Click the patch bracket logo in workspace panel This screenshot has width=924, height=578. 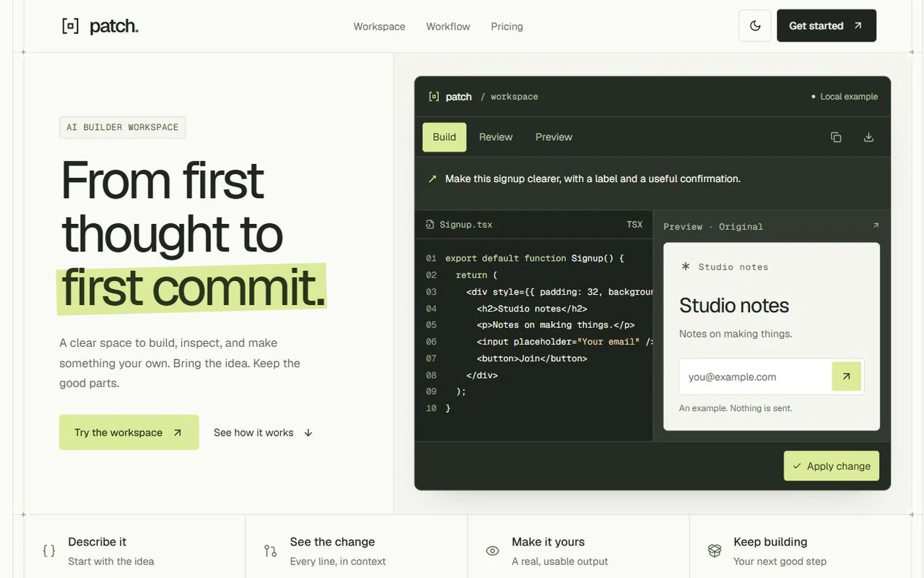click(434, 96)
